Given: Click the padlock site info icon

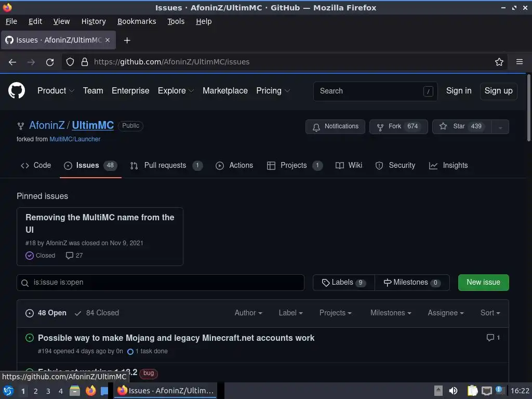Looking at the screenshot, I should [85, 62].
